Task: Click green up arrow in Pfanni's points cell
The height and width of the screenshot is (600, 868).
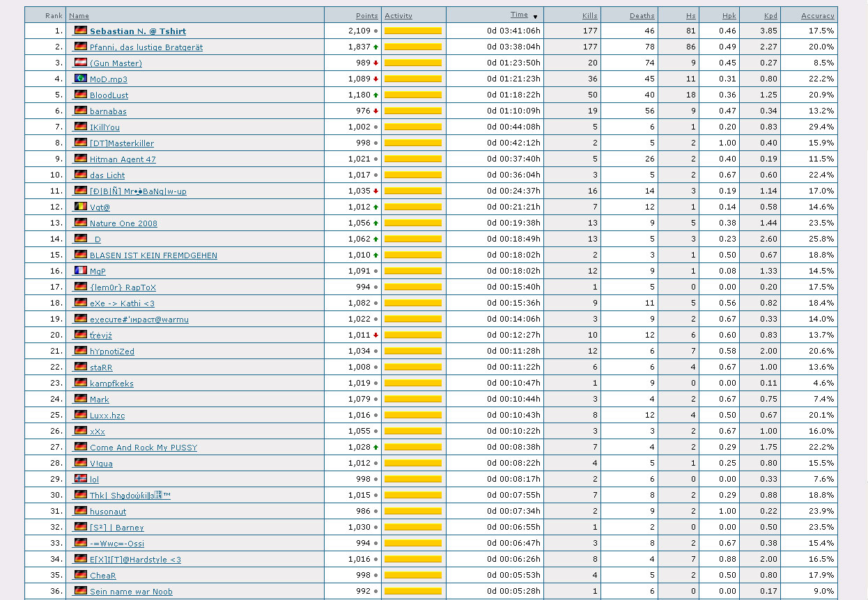Action: click(376, 47)
